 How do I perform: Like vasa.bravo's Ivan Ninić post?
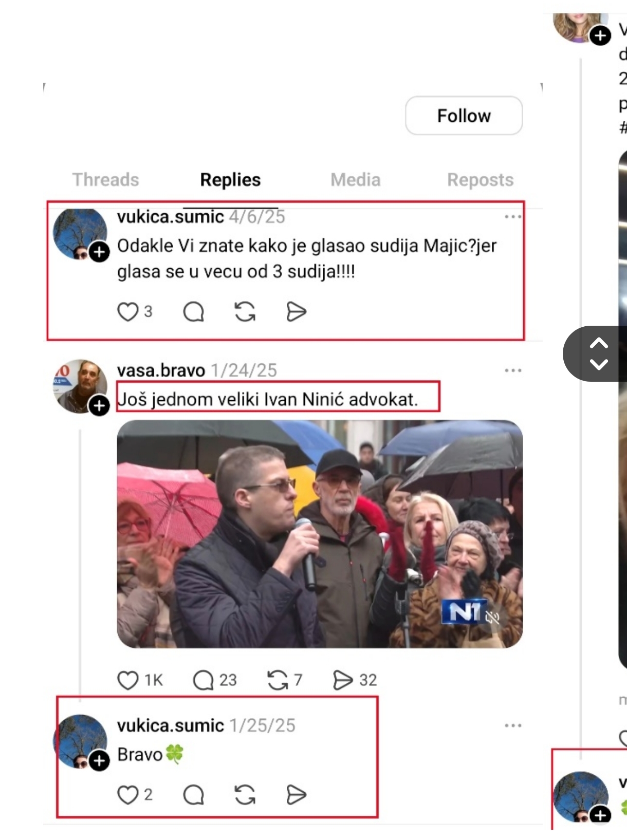pos(128,680)
